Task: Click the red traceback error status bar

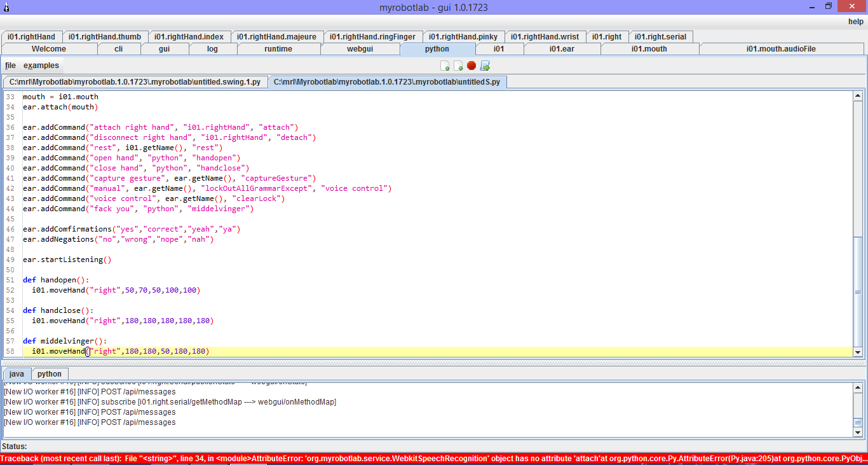Action: pyautogui.click(x=434, y=459)
